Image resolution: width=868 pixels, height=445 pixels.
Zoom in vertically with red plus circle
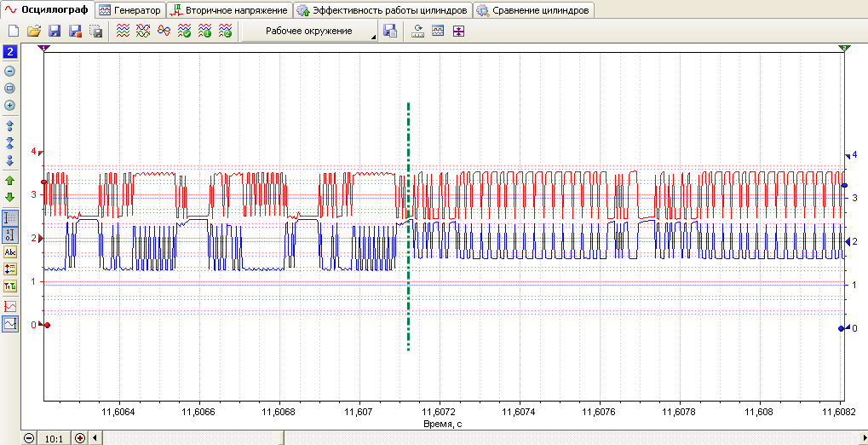pyautogui.click(x=10, y=106)
